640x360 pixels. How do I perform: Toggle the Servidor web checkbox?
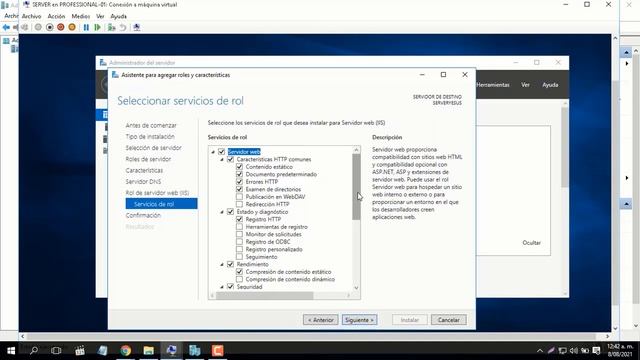222,151
